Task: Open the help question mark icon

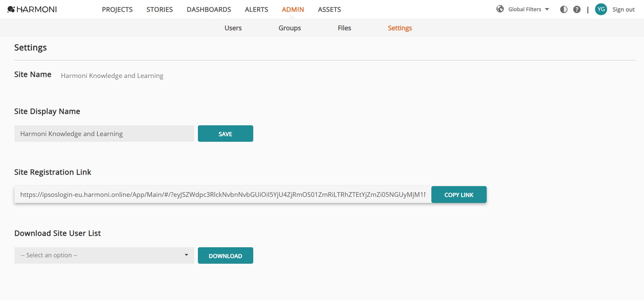Action: point(577,9)
